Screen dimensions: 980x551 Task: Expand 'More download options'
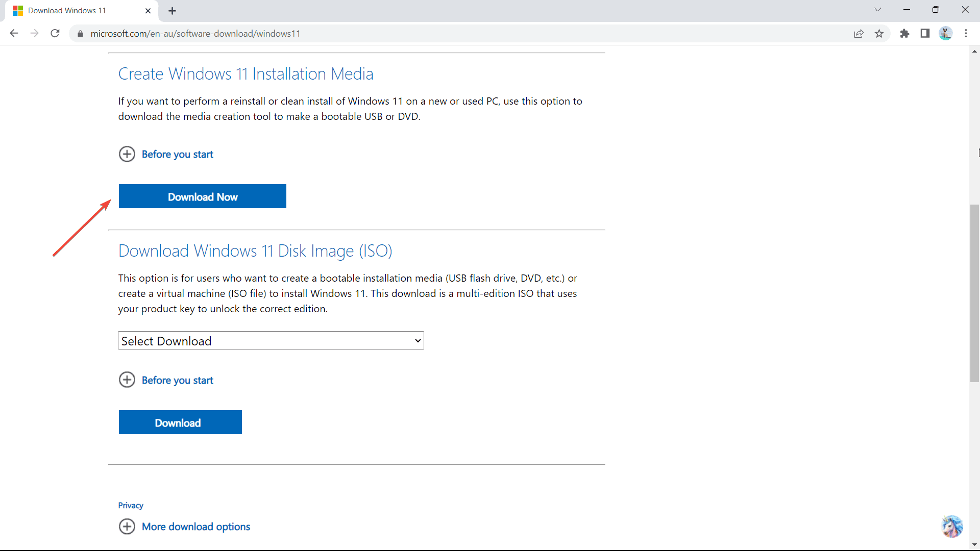pyautogui.click(x=195, y=527)
